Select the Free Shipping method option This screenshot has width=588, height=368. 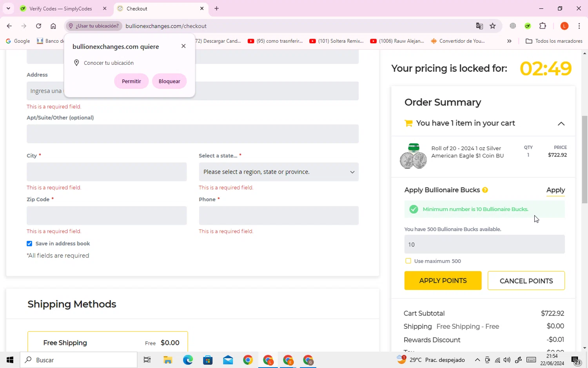pyautogui.click(x=107, y=342)
